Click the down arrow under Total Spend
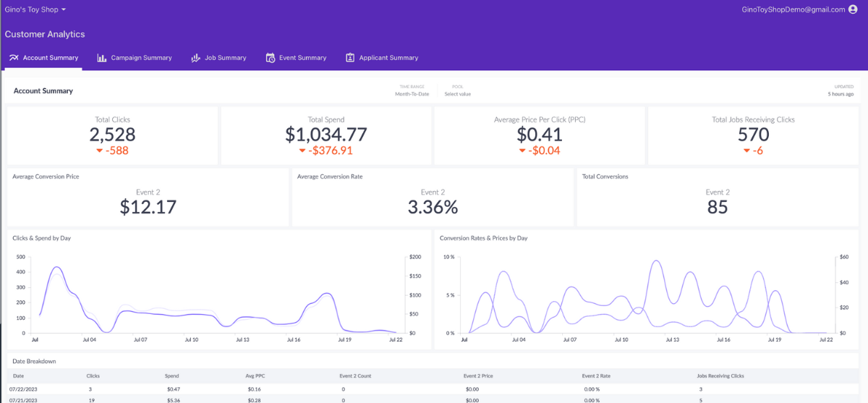 (x=302, y=151)
